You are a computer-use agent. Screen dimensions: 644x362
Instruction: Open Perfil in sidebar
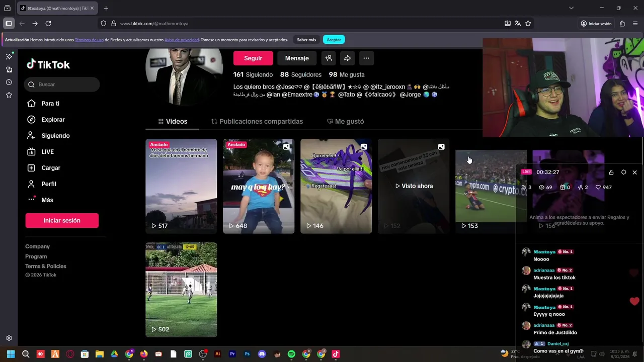pos(49,184)
